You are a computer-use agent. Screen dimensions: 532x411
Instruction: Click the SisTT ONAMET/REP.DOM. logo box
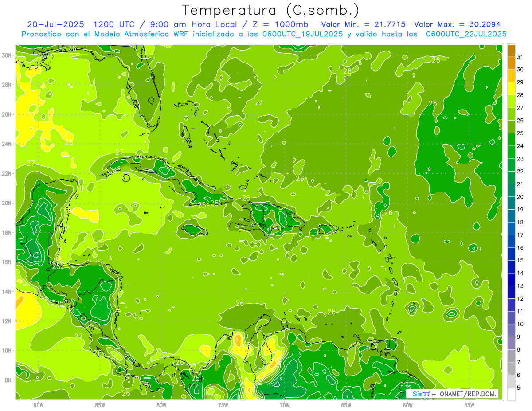[x=452, y=394]
